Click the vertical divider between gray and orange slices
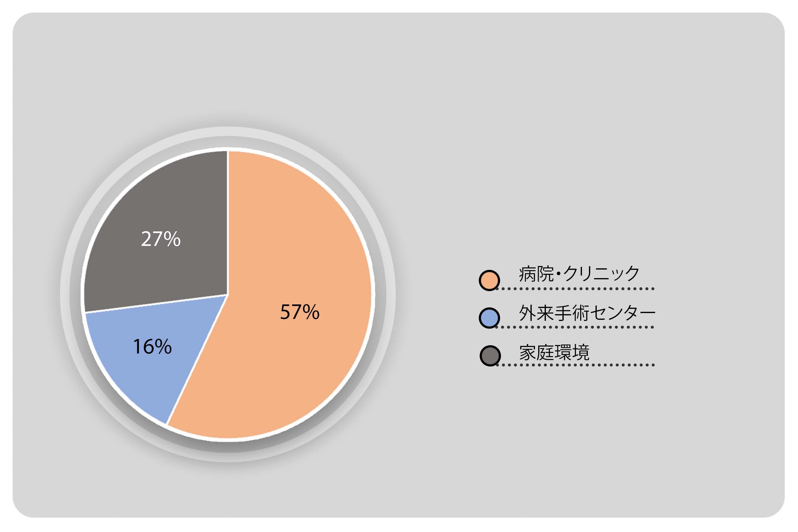This screenshot has height=532, width=798. click(x=228, y=220)
